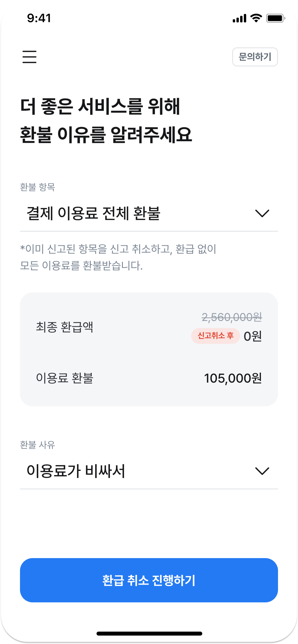Tap the 문의하기 button
This screenshot has width=298, height=644.
click(255, 57)
